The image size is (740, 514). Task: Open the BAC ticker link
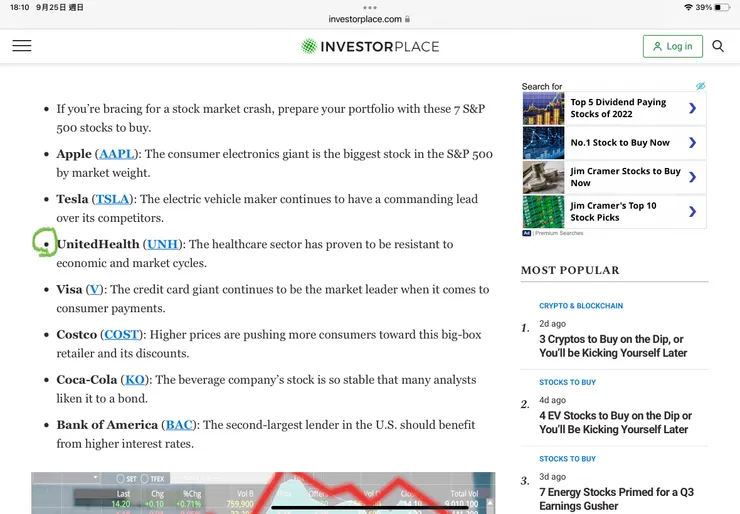tap(179, 425)
